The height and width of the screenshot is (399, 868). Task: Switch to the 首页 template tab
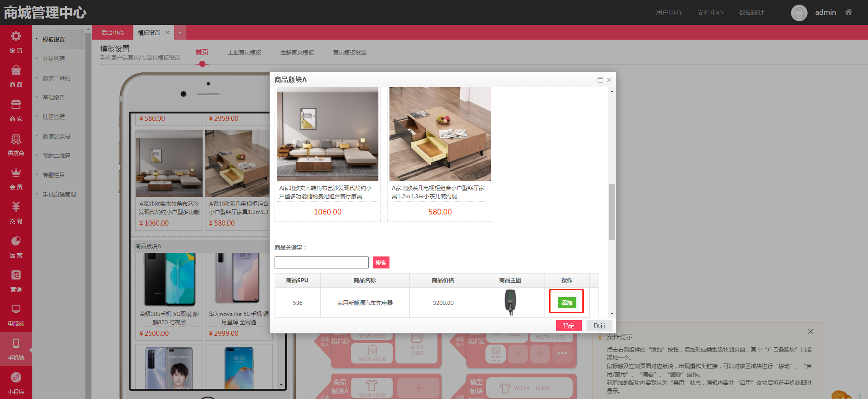(202, 52)
